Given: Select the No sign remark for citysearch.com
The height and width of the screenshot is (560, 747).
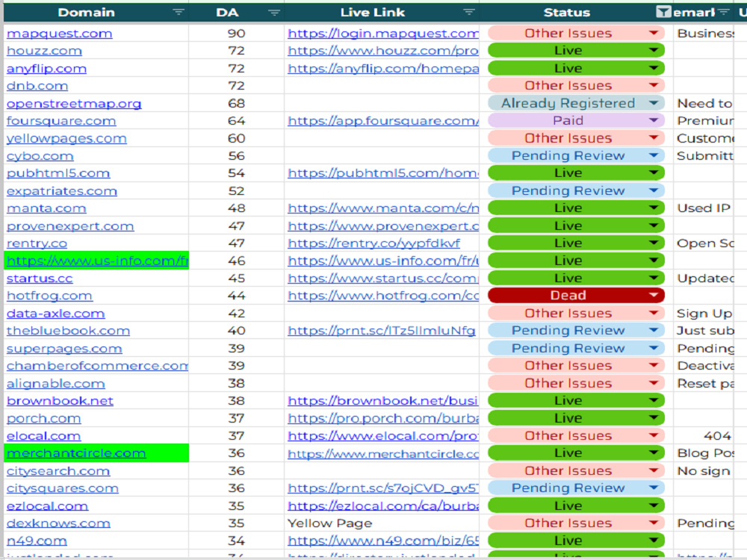Looking at the screenshot, I should tap(704, 471).
